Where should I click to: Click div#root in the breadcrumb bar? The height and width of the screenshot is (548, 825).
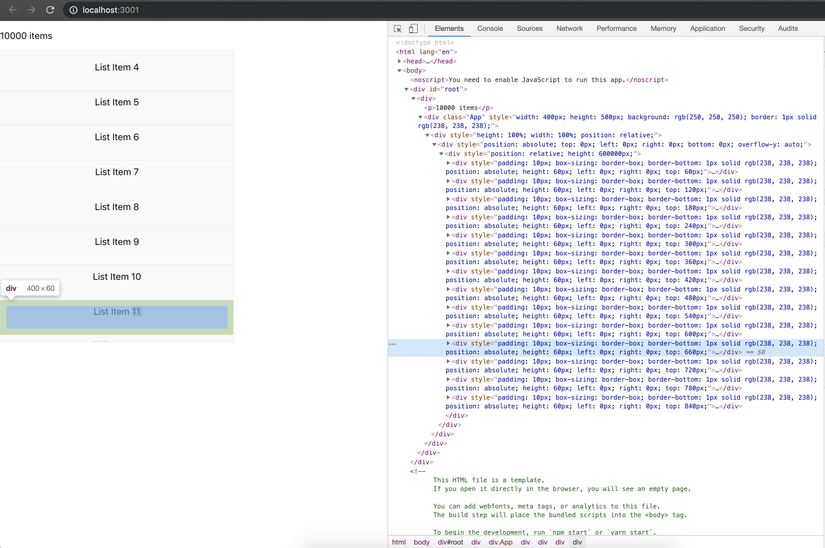pos(450,542)
